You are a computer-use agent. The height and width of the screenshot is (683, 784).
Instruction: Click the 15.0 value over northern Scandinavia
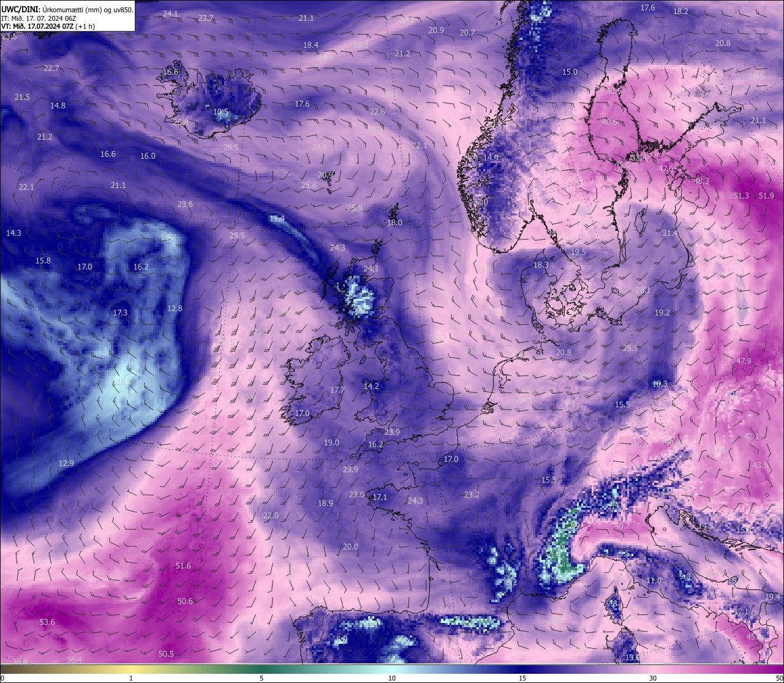(570, 72)
